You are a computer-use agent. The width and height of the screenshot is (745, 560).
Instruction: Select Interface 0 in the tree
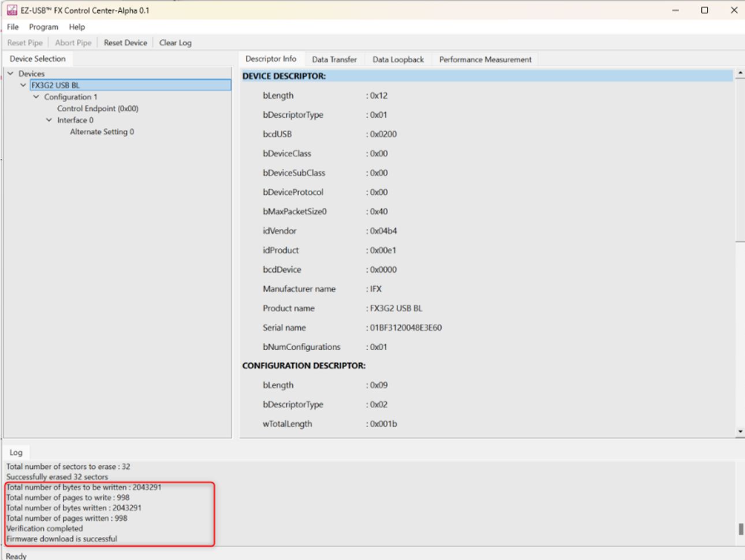point(75,120)
